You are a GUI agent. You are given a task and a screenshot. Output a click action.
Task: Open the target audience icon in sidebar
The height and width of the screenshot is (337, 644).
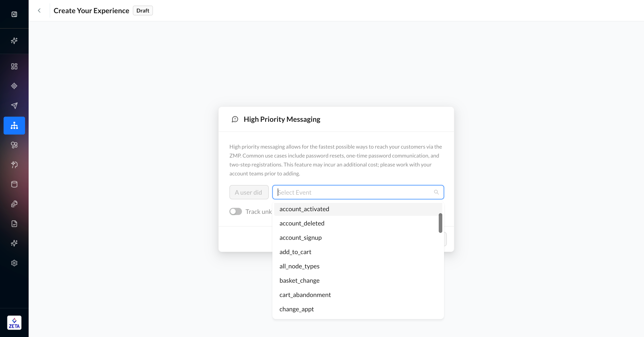pyautogui.click(x=14, y=86)
